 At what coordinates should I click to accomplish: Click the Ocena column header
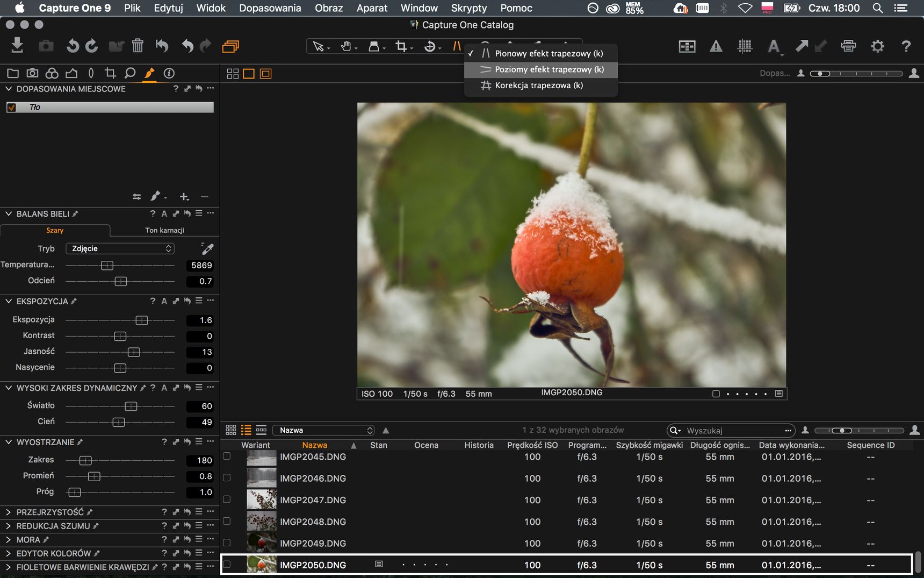click(x=426, y=445)
